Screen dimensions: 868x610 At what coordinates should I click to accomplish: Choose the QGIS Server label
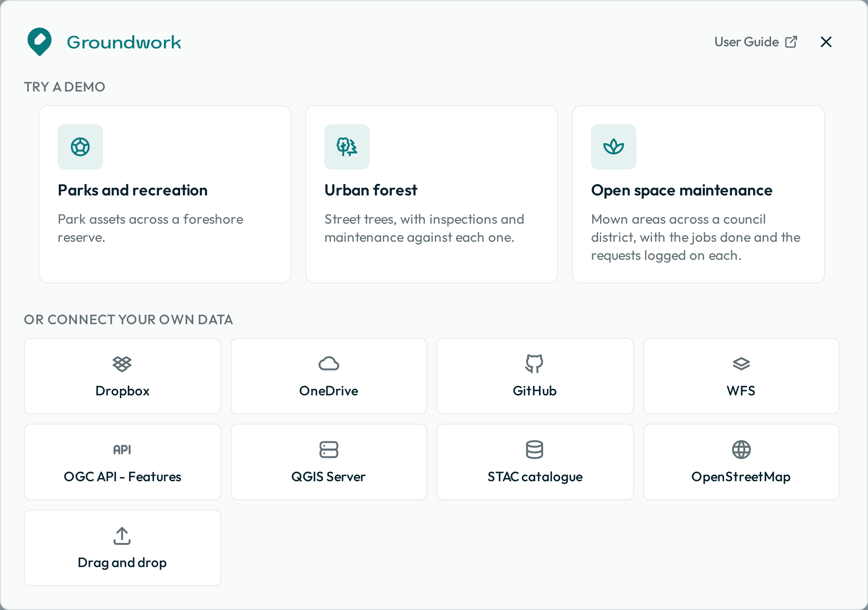(329, 477)
